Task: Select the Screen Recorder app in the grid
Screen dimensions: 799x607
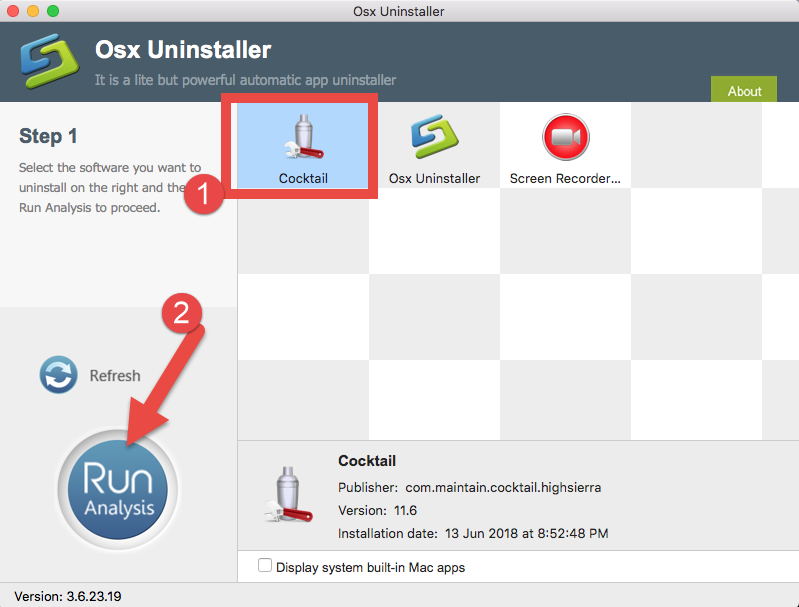Action: pos(565,146)
